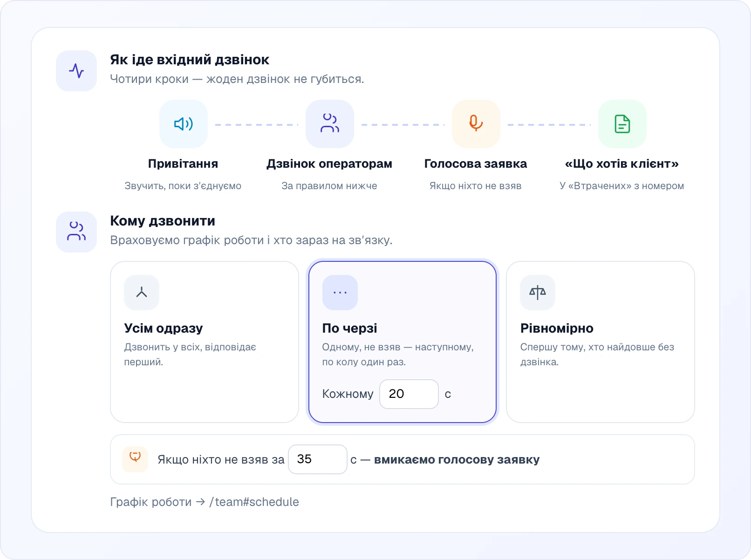
Task: Click 'Якщо ніхто не взяв за' label in timeout row
Action: click(221, 460)
